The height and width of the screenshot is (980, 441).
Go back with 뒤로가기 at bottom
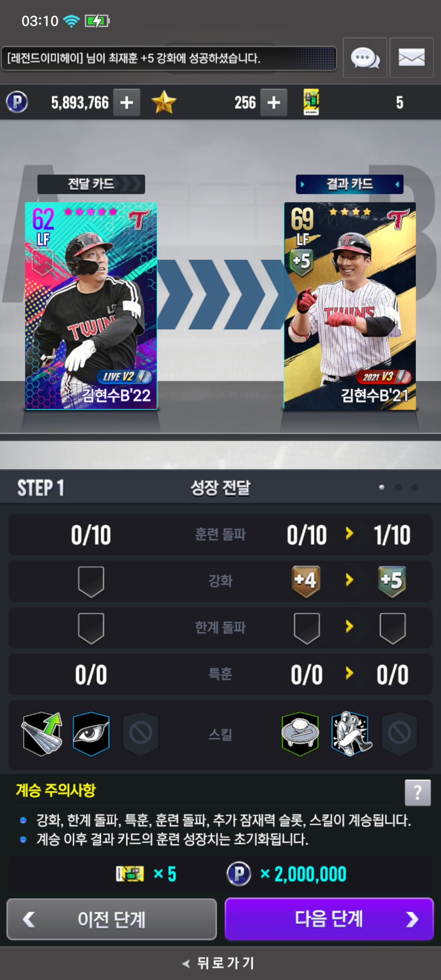219,963
